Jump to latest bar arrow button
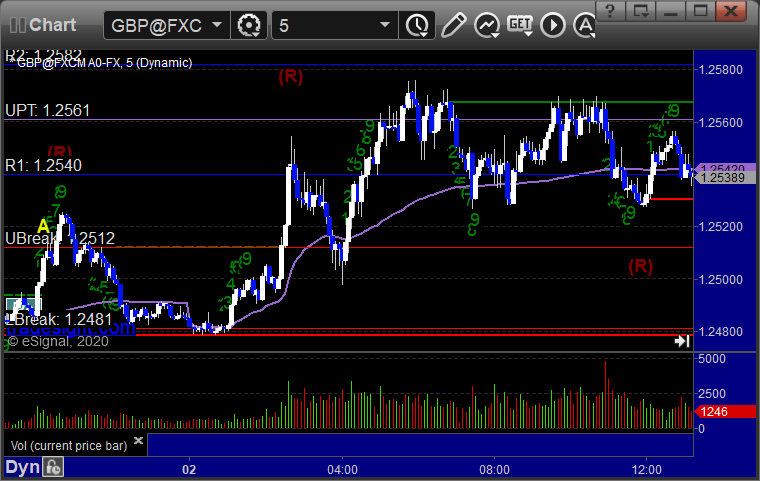 681,341
